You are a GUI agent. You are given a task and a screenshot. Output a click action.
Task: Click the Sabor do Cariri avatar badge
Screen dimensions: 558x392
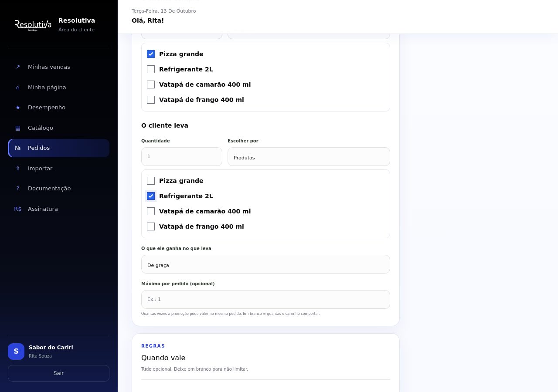point(16,351)
